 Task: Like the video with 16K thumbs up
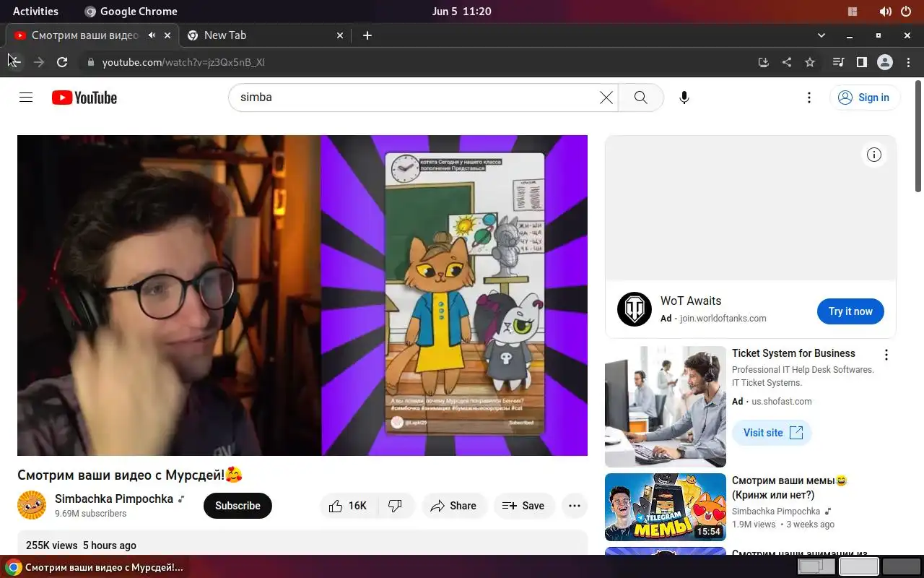349,506
